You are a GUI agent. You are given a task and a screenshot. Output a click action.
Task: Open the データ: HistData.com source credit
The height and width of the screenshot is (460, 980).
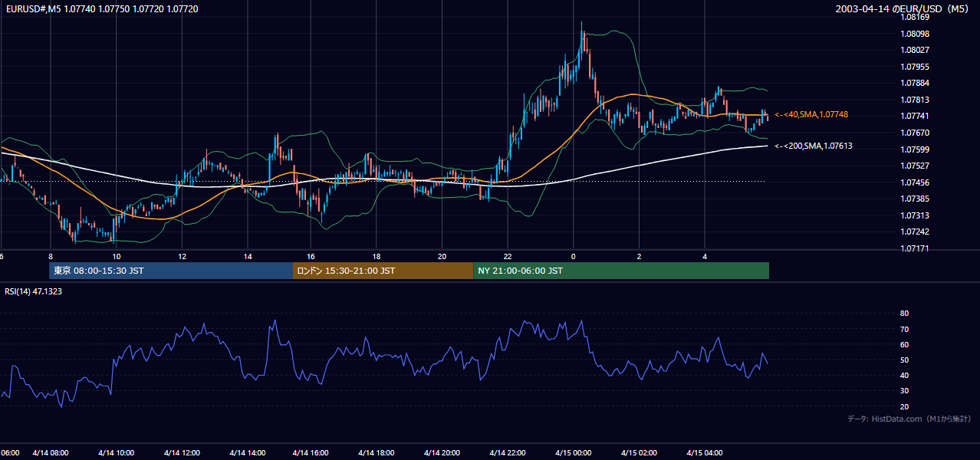coord(909,419)
